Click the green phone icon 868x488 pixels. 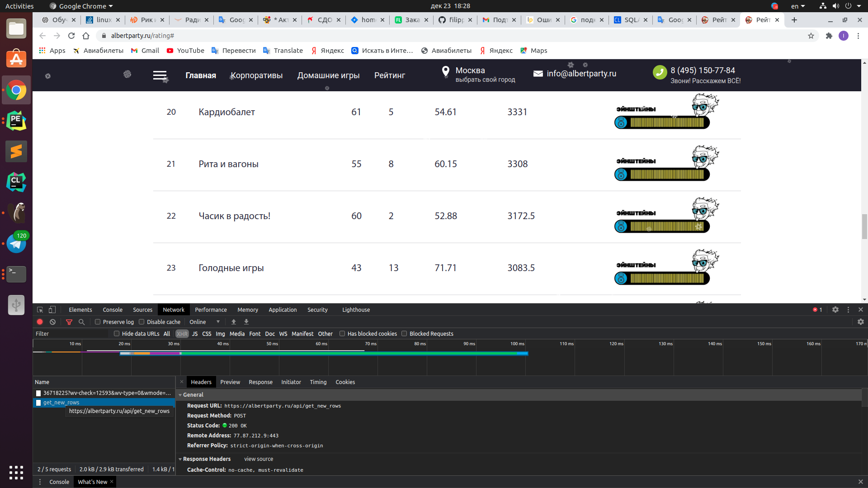pyautogui.click(x=660, y=72)
